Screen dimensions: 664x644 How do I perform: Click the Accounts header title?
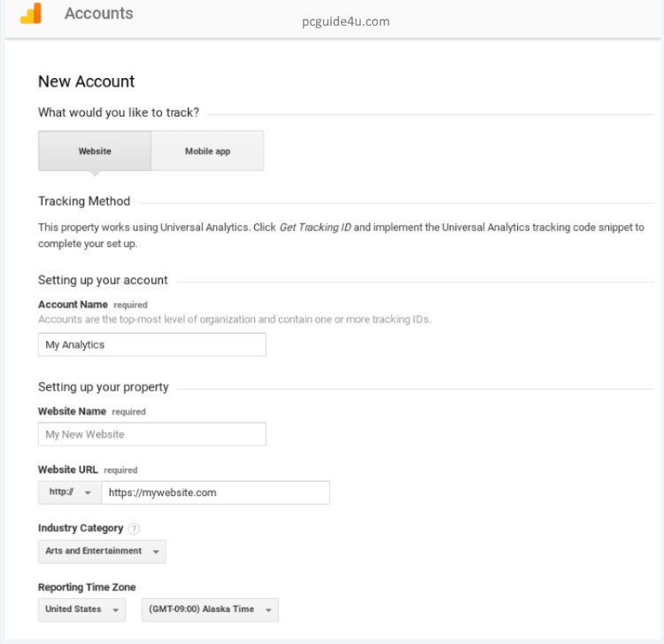tap(99, 13)
